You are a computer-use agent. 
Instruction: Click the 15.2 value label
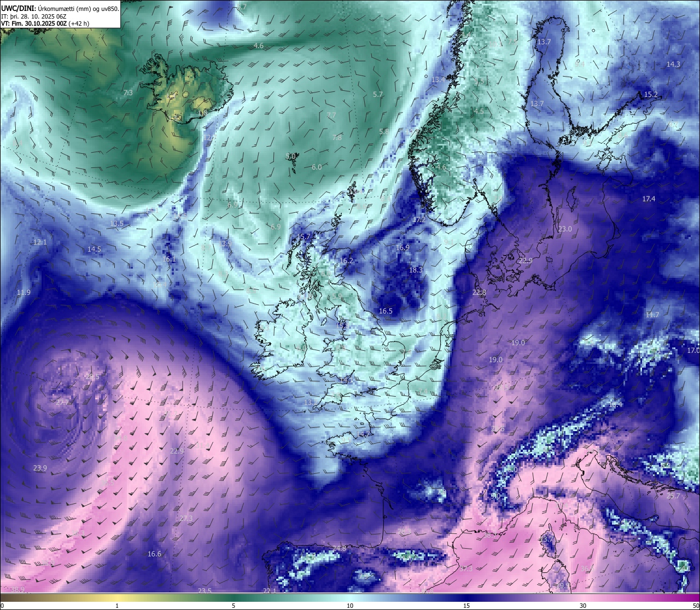pyautogui.click(x=651, y=94)
